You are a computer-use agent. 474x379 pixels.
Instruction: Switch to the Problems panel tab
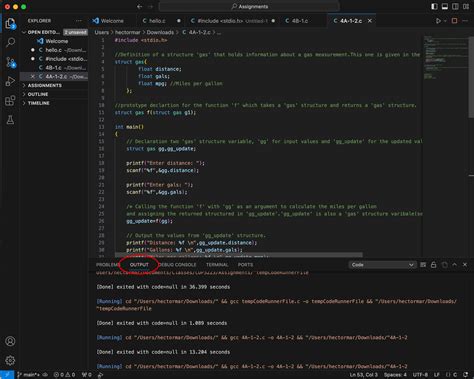107,265
